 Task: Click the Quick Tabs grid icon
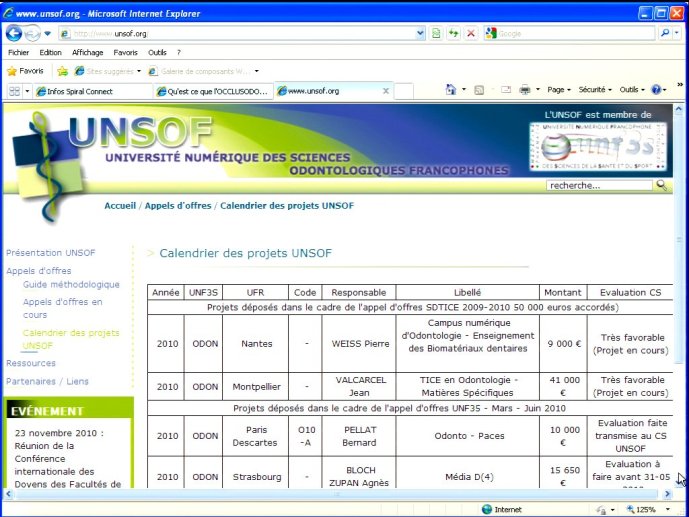15,91
